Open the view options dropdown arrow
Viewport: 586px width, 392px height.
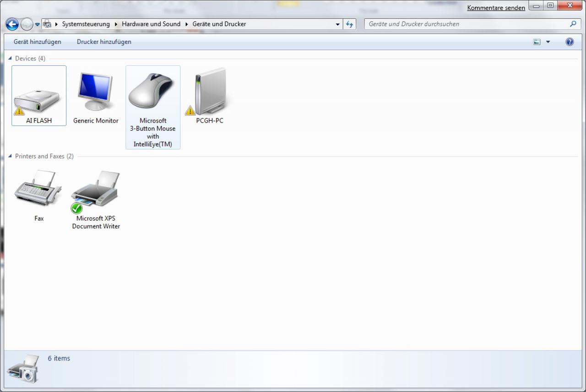pos(548,42)
